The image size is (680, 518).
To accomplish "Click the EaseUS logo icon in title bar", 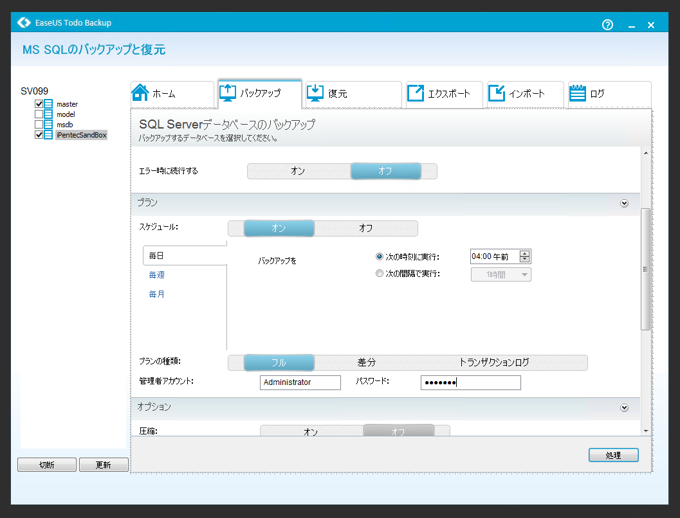I will [24, 23].
